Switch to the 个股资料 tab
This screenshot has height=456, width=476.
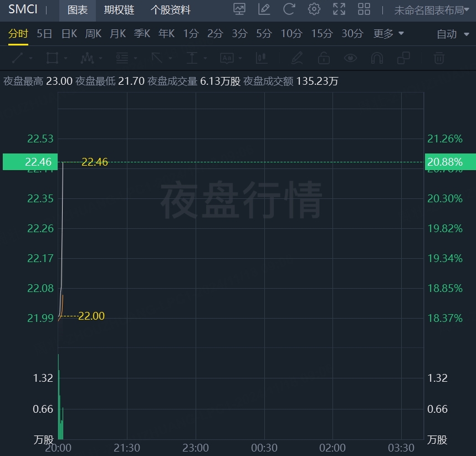click(171, 10)
